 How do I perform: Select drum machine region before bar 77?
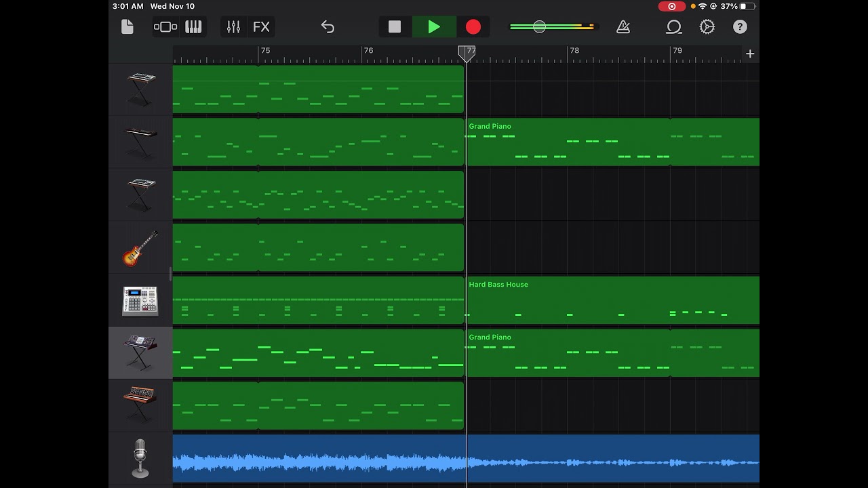click(318, 300)
